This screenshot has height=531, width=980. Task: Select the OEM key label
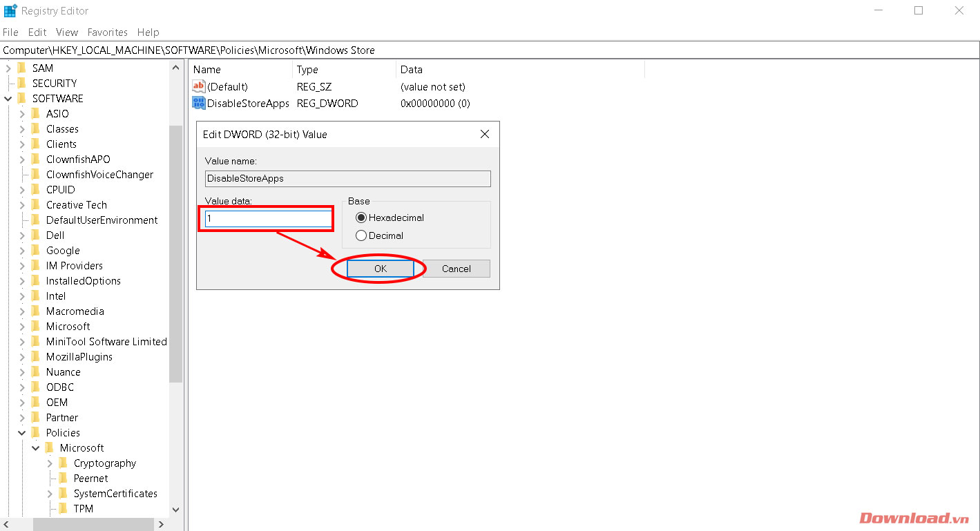pos(57,403)
